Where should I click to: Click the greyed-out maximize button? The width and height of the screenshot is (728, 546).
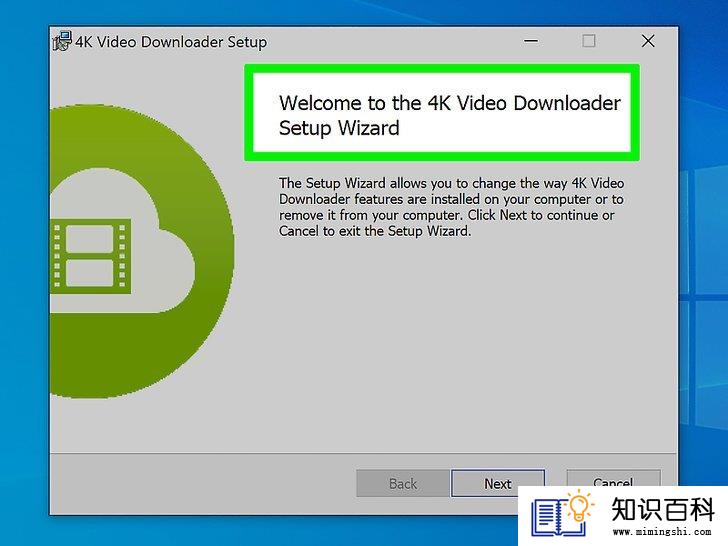click(589, 41)
